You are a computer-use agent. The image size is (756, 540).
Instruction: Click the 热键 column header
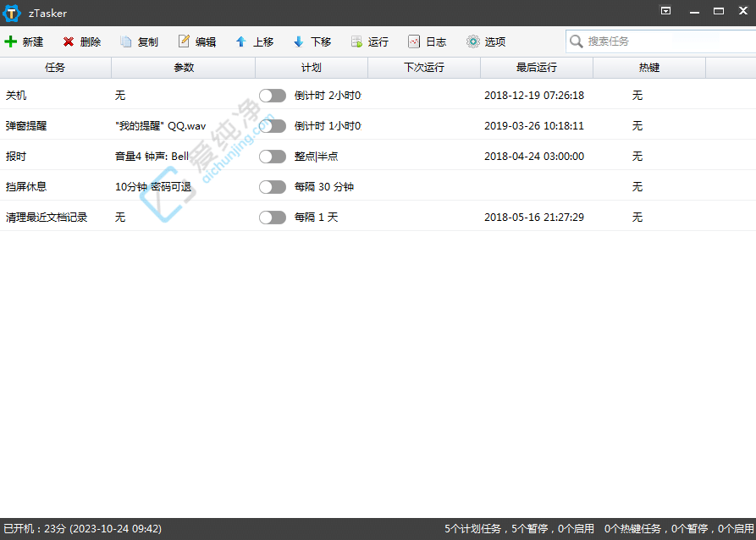pyautogui.click(x=649, y=68)
